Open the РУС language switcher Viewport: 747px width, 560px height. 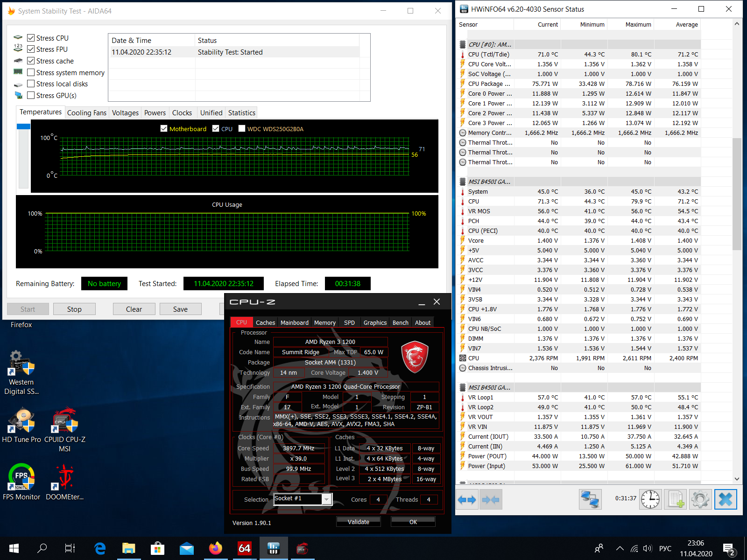(x=665, y=548)
